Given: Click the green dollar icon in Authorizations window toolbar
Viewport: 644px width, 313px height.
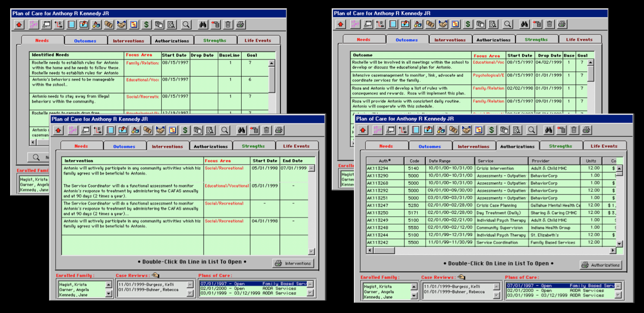Looking at the screenshot, I should (x=492, y=130).
